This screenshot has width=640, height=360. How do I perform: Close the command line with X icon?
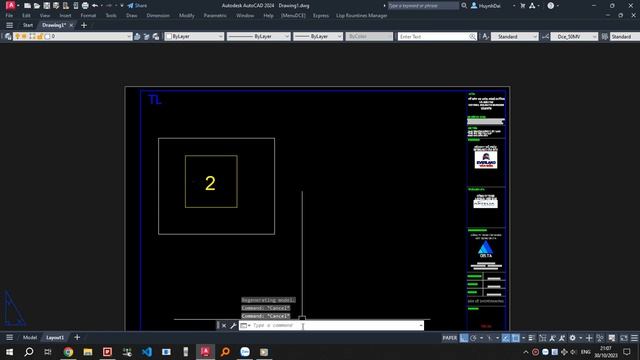[x=224, y=325]
